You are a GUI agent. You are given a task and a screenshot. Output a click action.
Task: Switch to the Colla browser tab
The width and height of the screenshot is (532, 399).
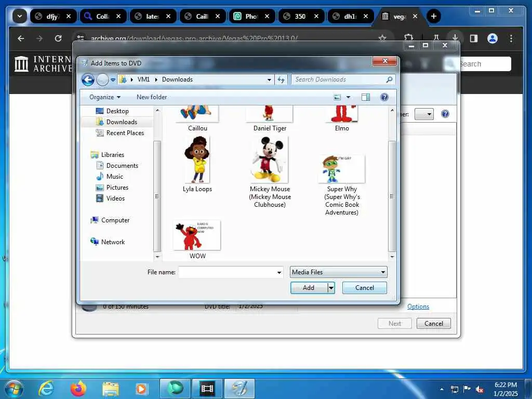coord(102,16)
